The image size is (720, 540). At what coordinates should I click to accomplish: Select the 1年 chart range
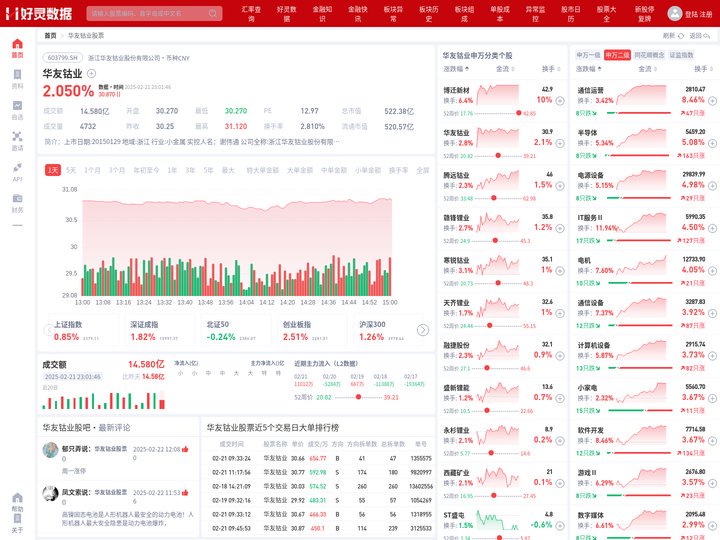tap(172, 170)
